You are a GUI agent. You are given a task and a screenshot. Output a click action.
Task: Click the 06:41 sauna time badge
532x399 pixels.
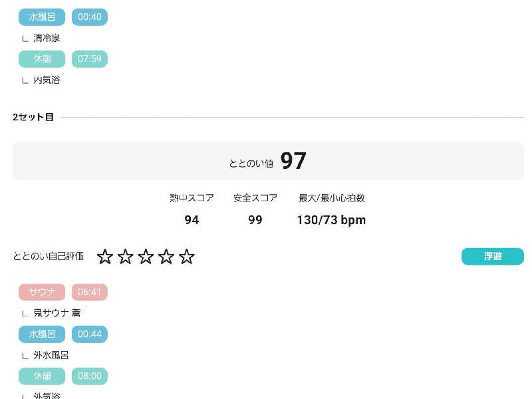89,292
